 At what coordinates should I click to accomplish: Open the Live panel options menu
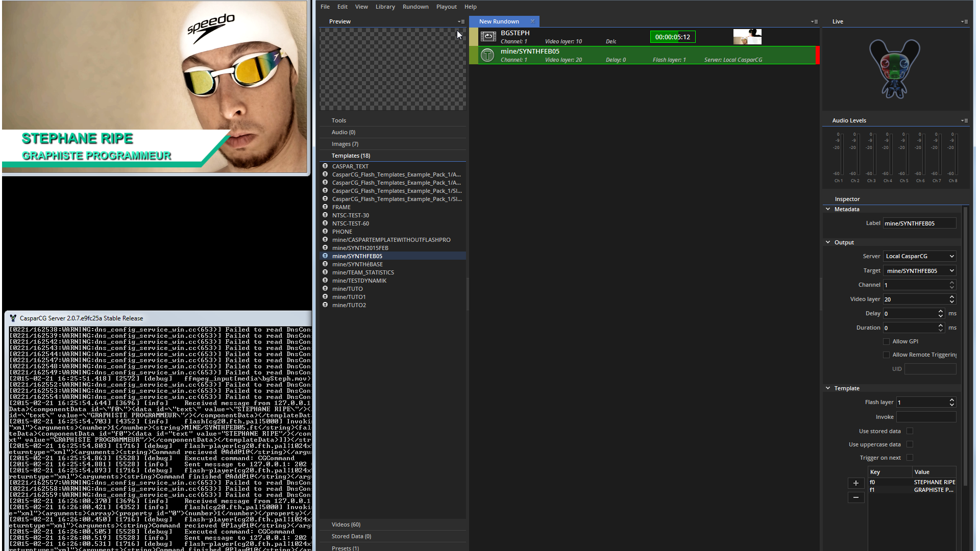point(964,21)
